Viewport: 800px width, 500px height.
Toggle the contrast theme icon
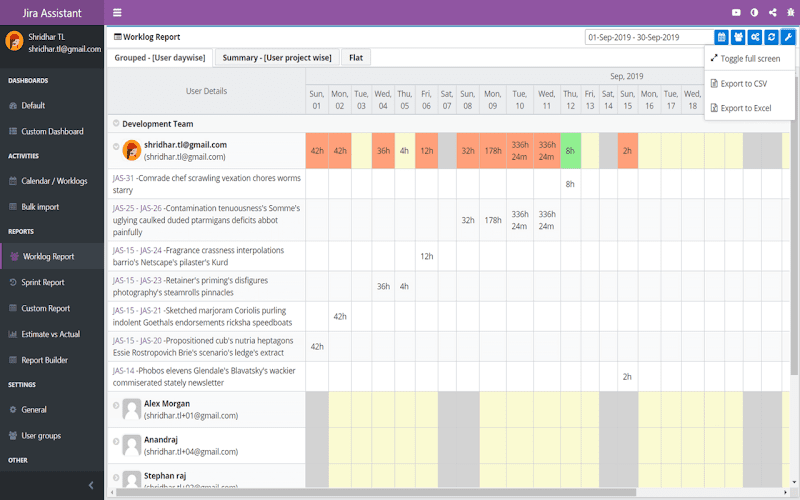tap(754, 13)
